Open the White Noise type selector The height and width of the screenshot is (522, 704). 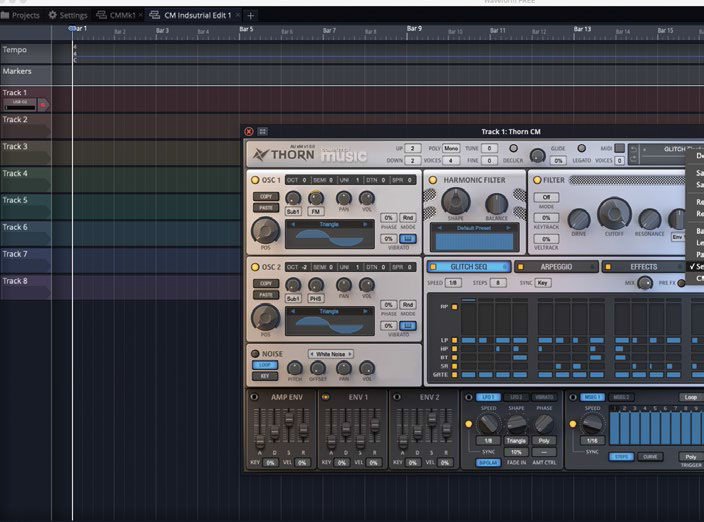pos(331,354)
